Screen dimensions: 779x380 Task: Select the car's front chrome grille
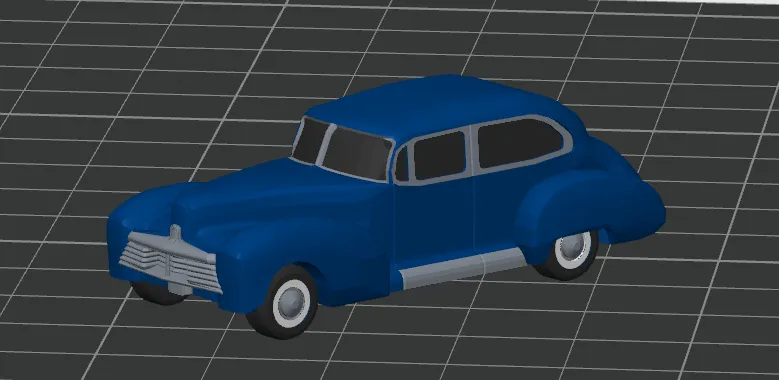(170, 264)
